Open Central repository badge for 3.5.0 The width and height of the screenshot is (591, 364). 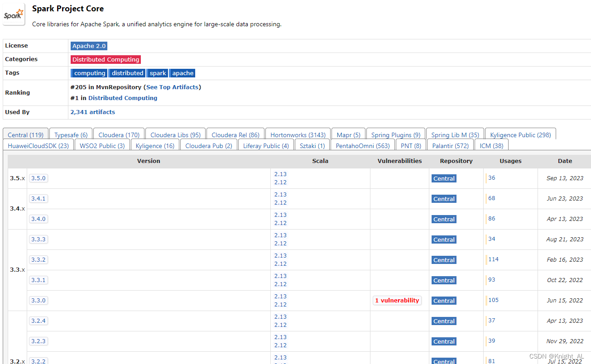(444, 178)
